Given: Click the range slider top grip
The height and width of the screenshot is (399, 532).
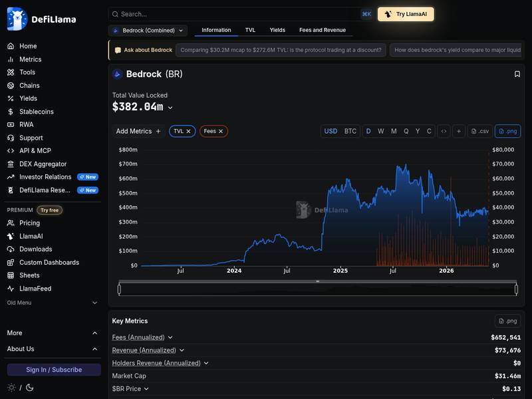Looking at the screenshot, I should 318,281.
